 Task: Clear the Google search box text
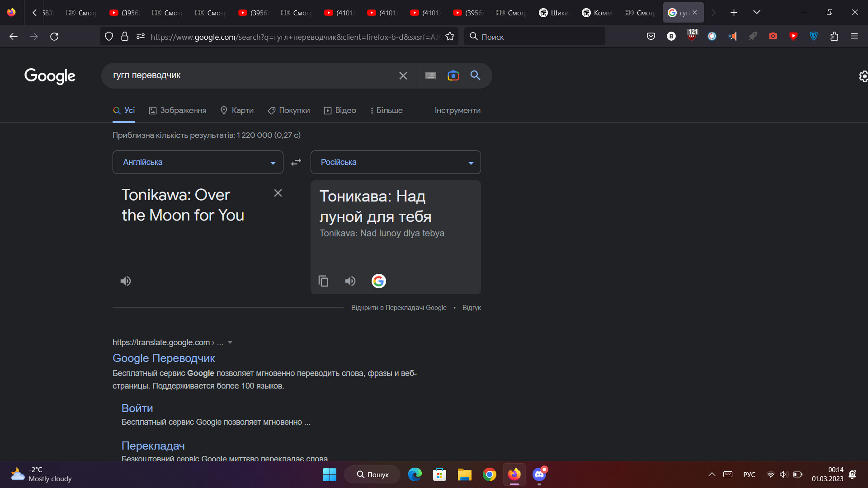click(x=403, y=76)
